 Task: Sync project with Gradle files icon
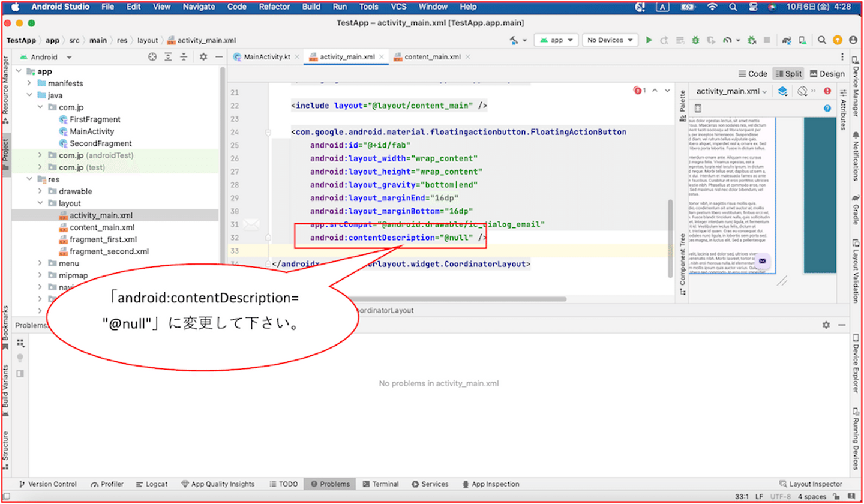pos(787,40)
